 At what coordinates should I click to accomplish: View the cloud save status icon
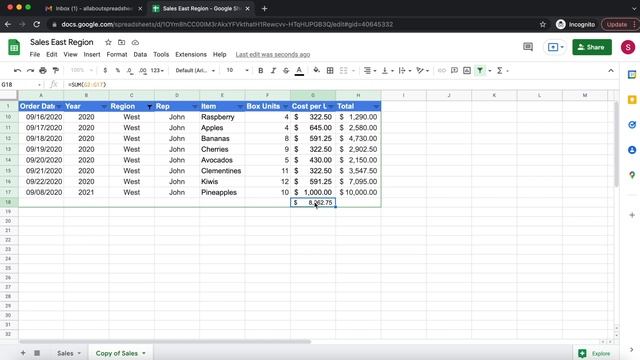coord(135,42)
